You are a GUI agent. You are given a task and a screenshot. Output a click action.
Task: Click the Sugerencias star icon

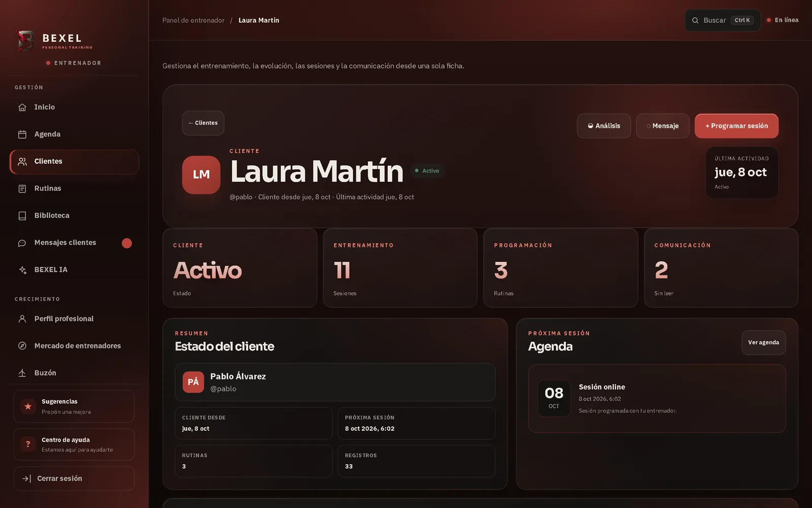(x=28, y=406)
